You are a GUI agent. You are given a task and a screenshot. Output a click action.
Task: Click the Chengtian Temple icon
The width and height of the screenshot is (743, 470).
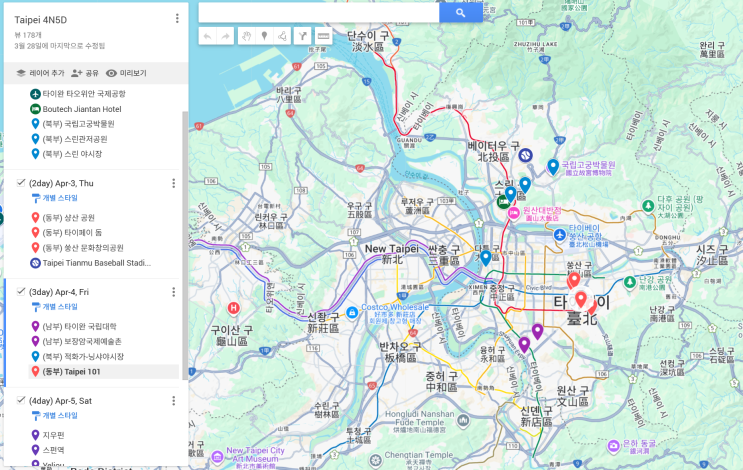(376, 460)
